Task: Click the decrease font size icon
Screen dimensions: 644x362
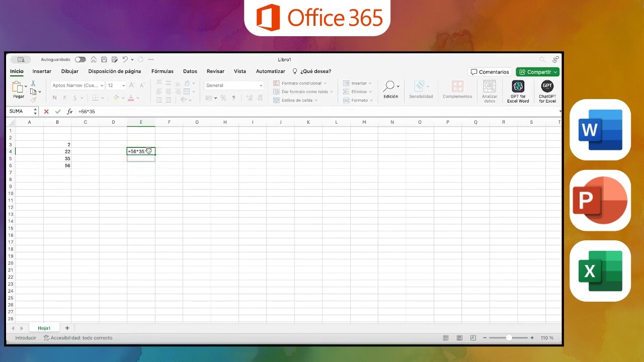Action: coord(141,85)
